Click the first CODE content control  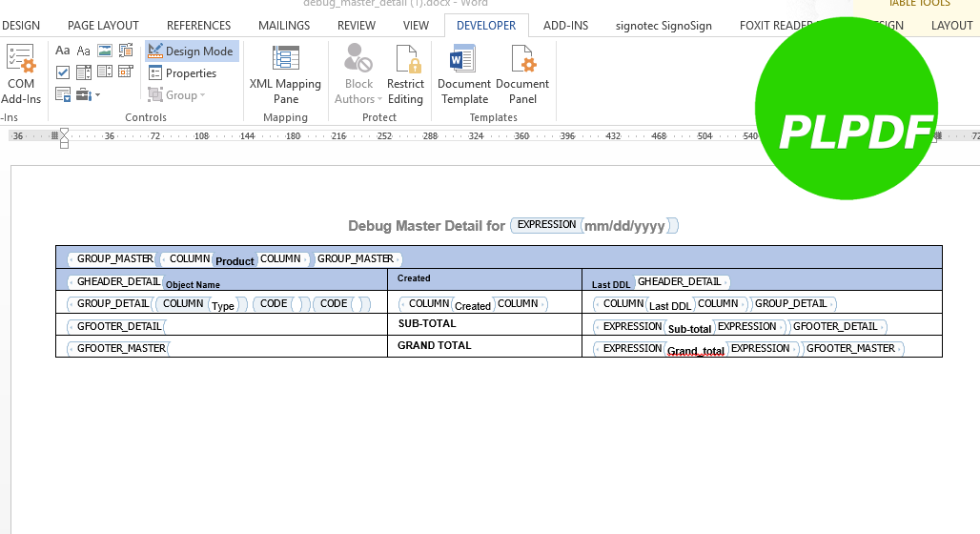point(281,304)
